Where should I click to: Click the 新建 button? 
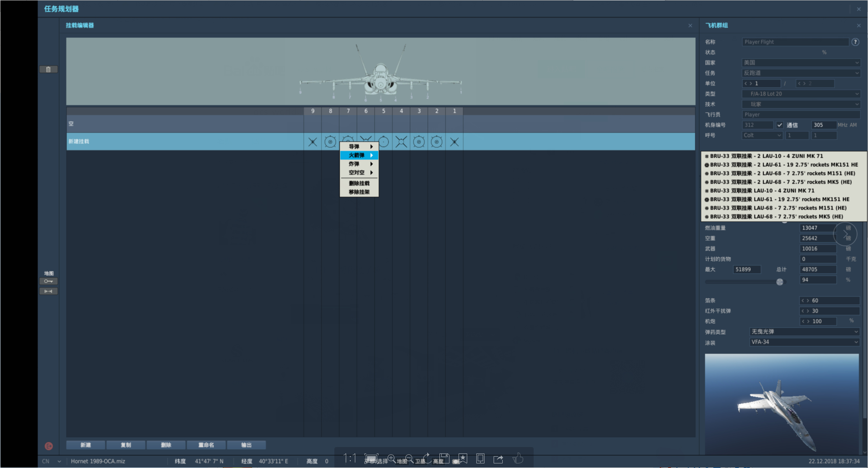tap(86, 445)
